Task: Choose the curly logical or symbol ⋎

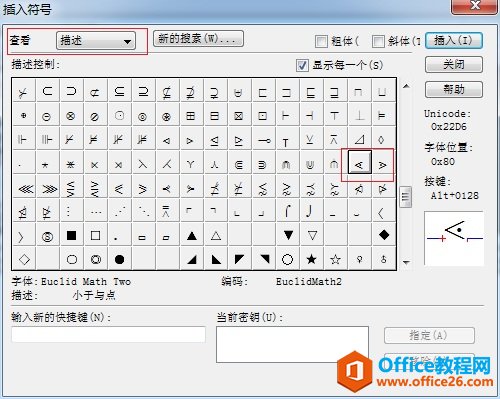Action: click(x=191, y=164)
